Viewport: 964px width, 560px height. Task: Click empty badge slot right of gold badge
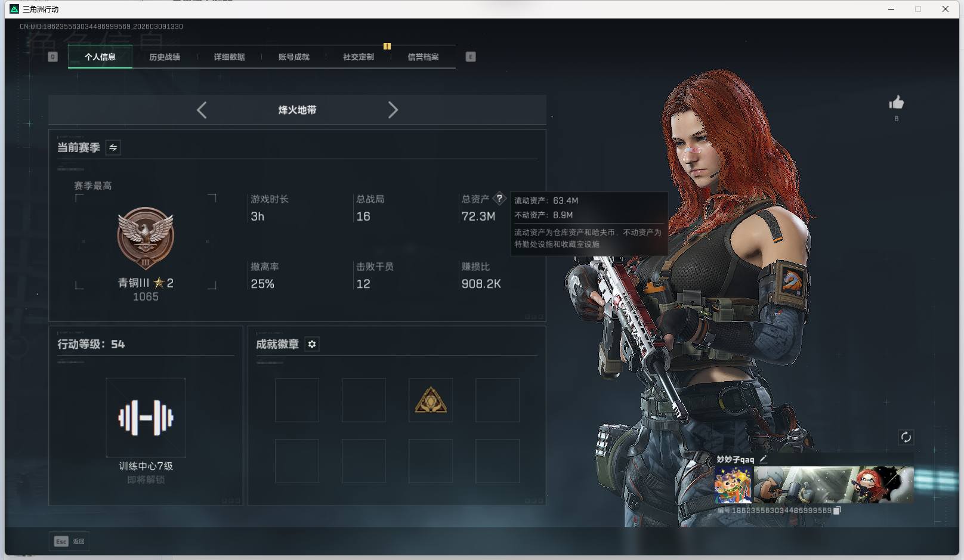[x=498, y=400]
